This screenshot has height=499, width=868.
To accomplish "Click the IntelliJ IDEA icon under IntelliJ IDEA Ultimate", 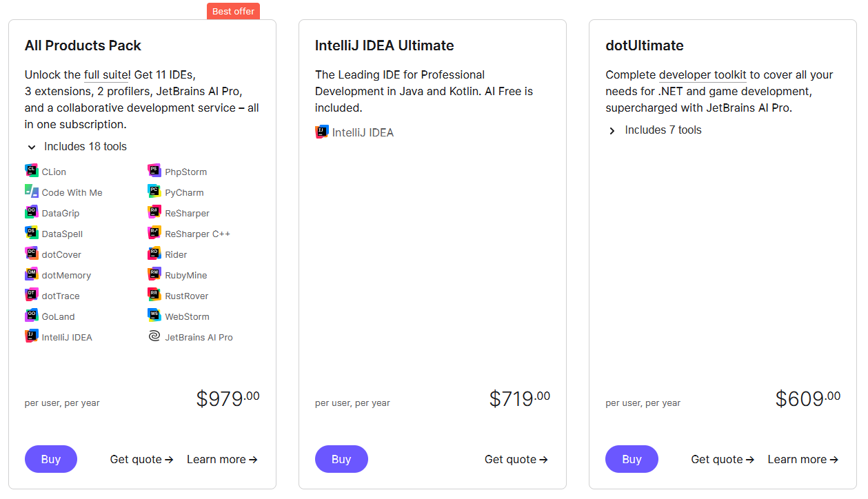I will point(322,132).
